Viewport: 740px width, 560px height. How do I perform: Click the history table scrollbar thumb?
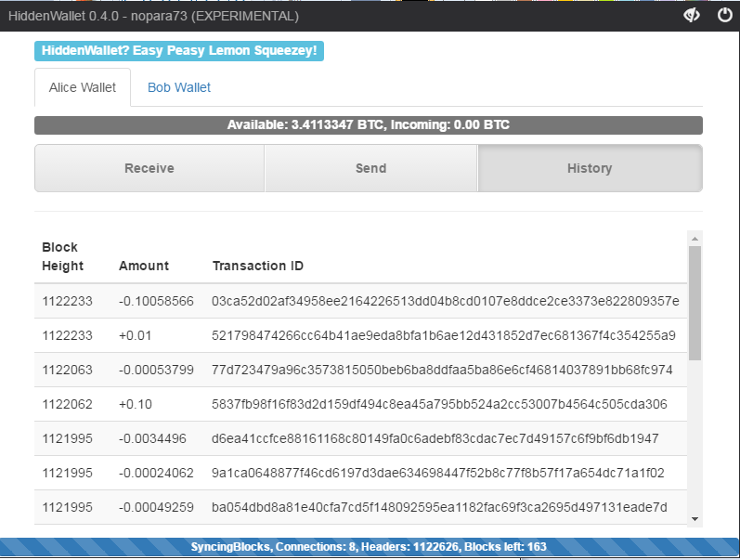[695, 303]
